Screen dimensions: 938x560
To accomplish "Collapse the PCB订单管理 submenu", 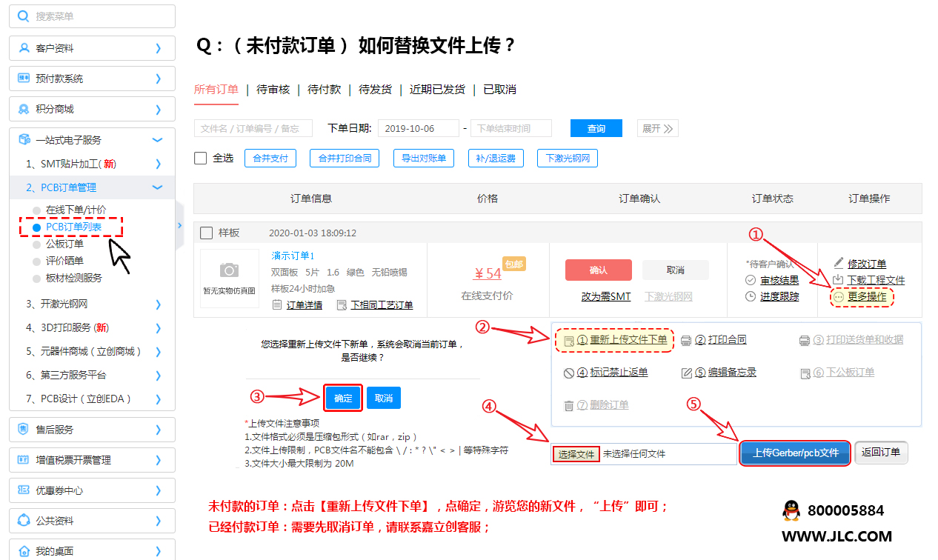I will (156, 187).
